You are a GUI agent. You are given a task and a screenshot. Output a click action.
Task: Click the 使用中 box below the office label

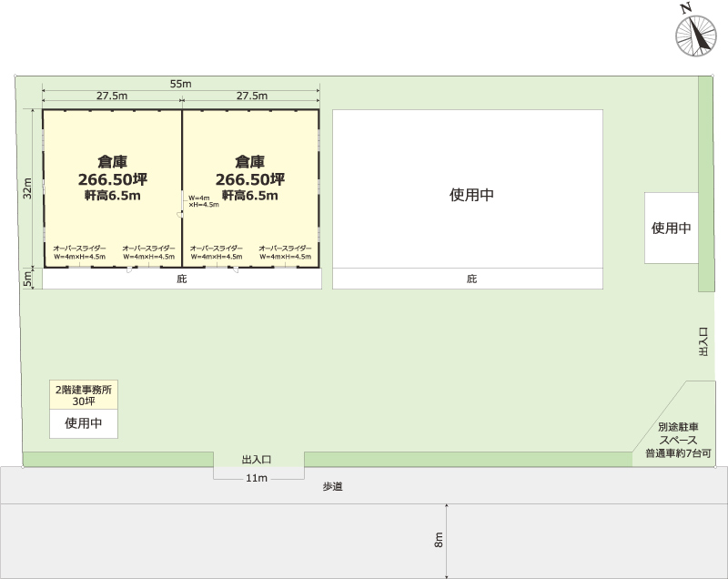pos(84,423)
